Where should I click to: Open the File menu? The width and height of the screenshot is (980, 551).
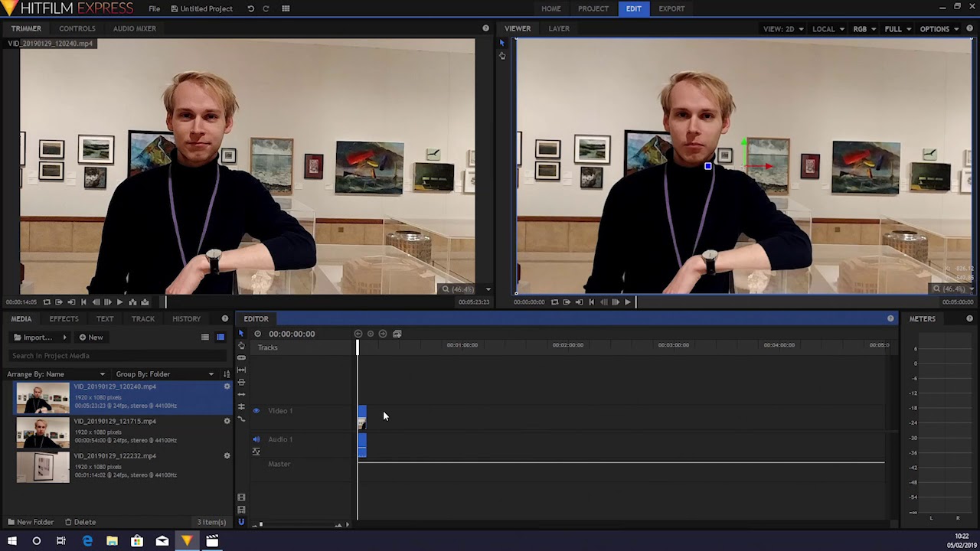pos(155,8)
